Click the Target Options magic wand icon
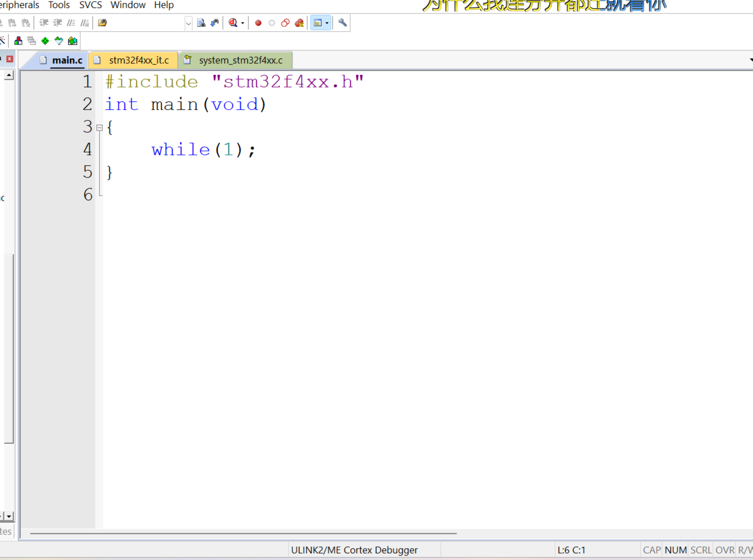This screenshot has width=753, height=560. tap(2, 41)
